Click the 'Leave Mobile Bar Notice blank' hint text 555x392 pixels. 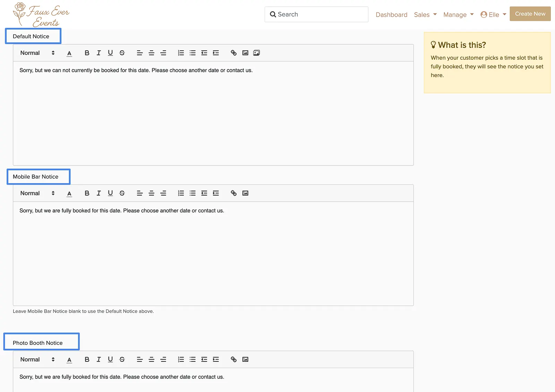(x=83, y=311)
